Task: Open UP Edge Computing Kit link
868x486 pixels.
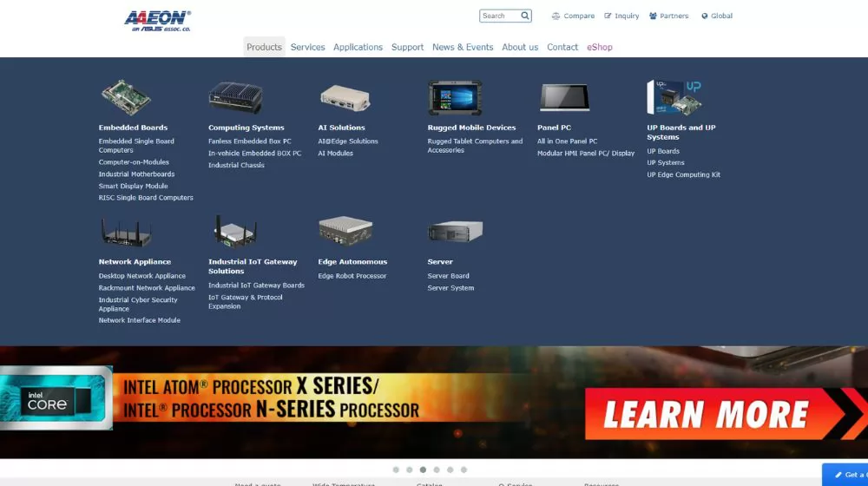Action: point(684,174)
